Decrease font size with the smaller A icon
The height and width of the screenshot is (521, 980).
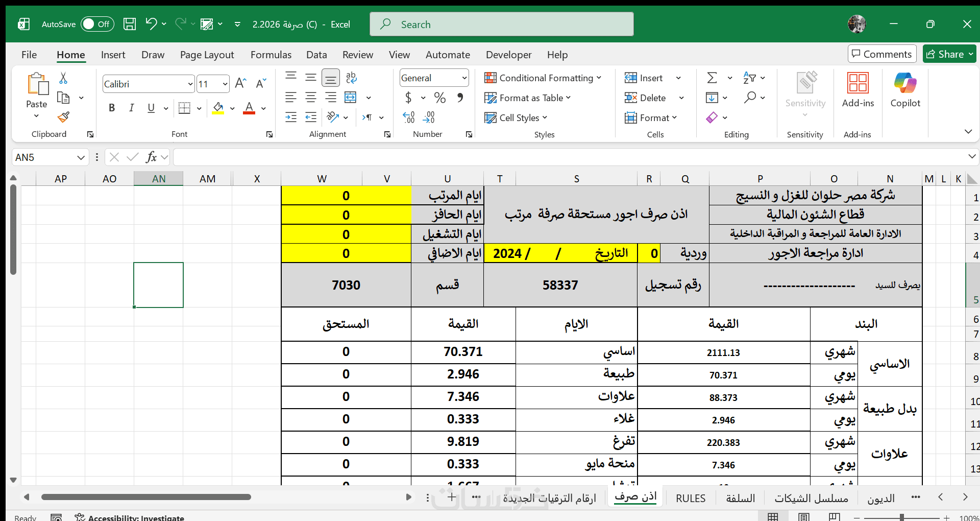(261, 84)
